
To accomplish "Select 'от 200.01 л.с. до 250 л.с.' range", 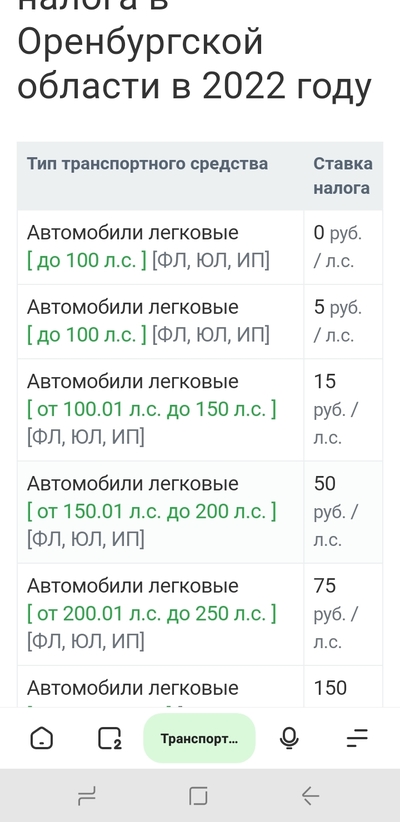I will (152, 614).
